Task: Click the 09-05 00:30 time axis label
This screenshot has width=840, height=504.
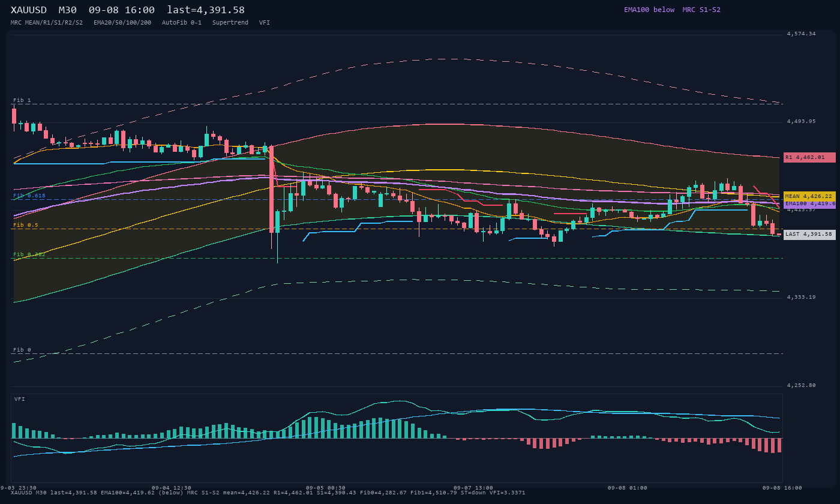Action: [326, 488]
